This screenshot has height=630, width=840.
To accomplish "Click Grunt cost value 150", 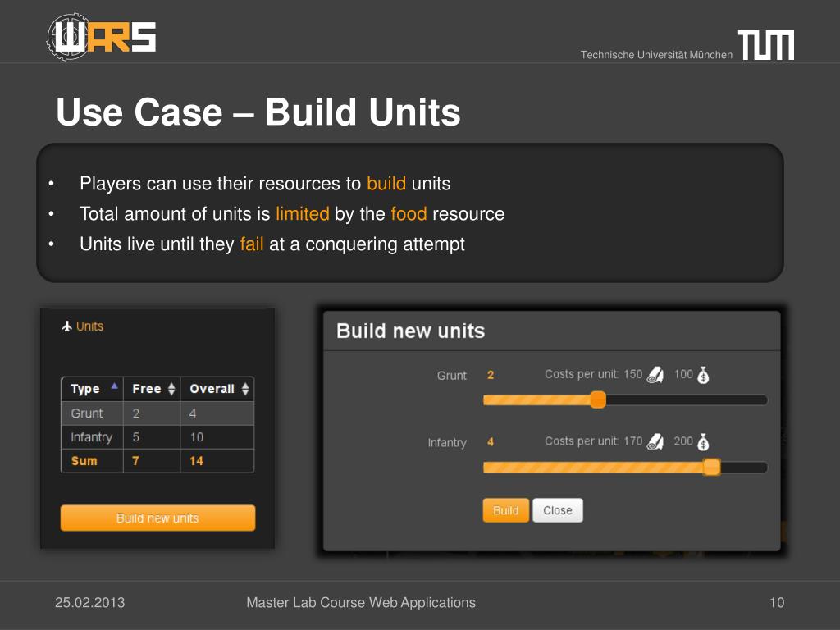I will tap(633, 374).
